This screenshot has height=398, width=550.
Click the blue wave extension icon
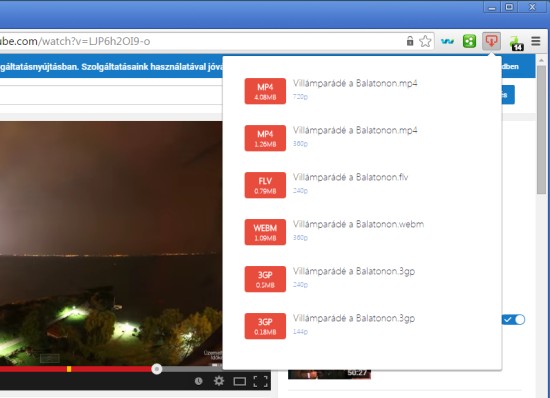pos(447,41)
